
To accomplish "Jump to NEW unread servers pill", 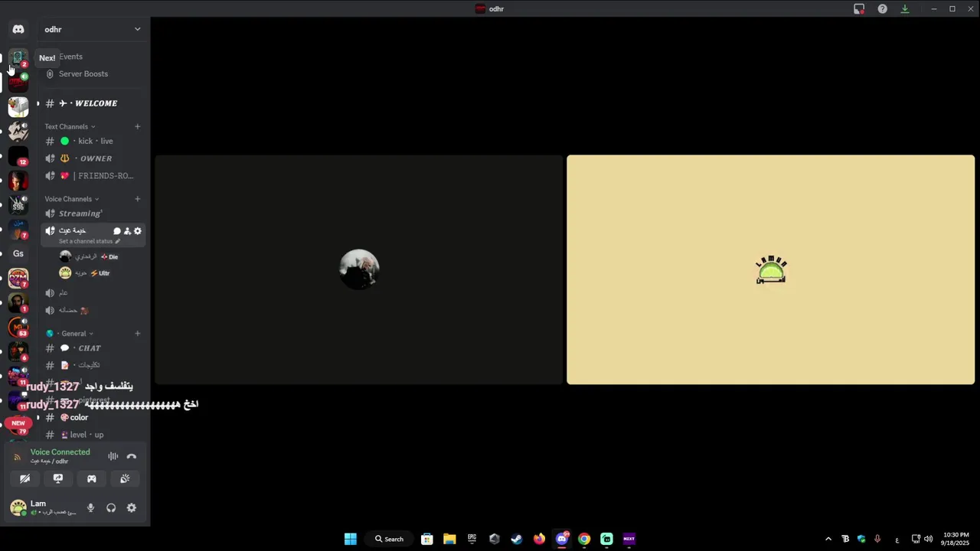I will [18, 422].
